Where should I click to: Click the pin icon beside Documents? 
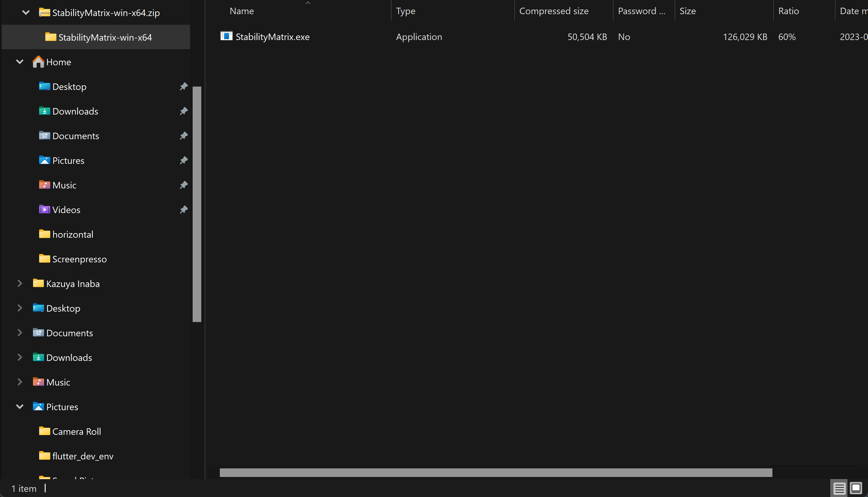tap(184, 136)
